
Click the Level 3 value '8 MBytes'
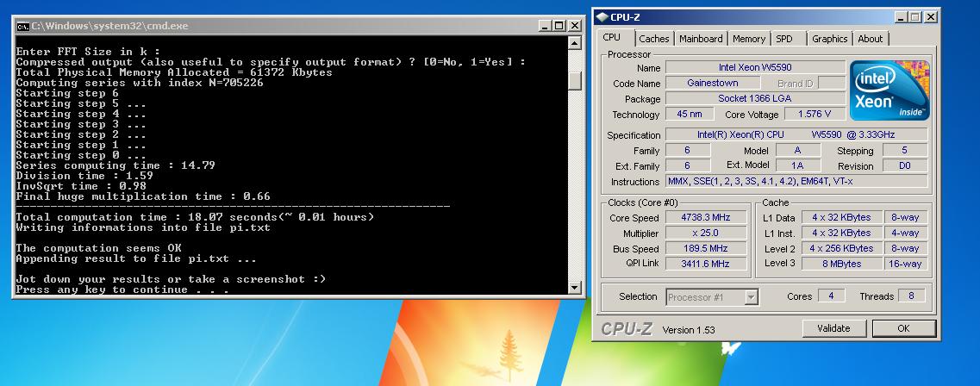tap(841, 264)
